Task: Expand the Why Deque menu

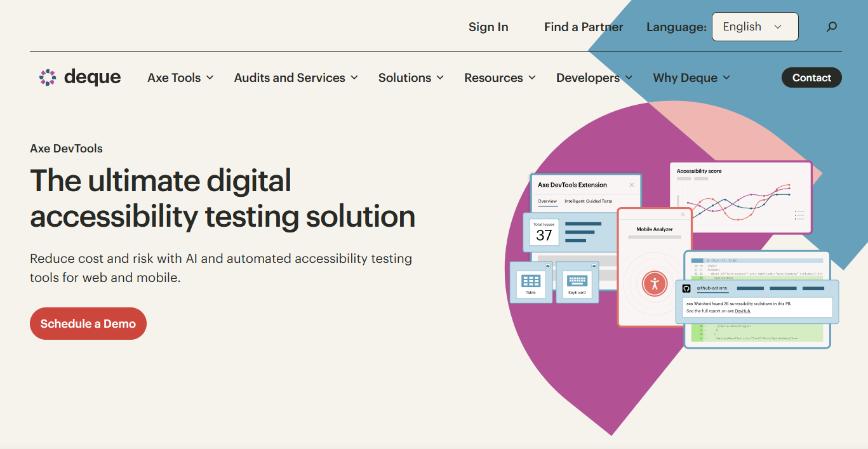Action: (x=691, y=77)
